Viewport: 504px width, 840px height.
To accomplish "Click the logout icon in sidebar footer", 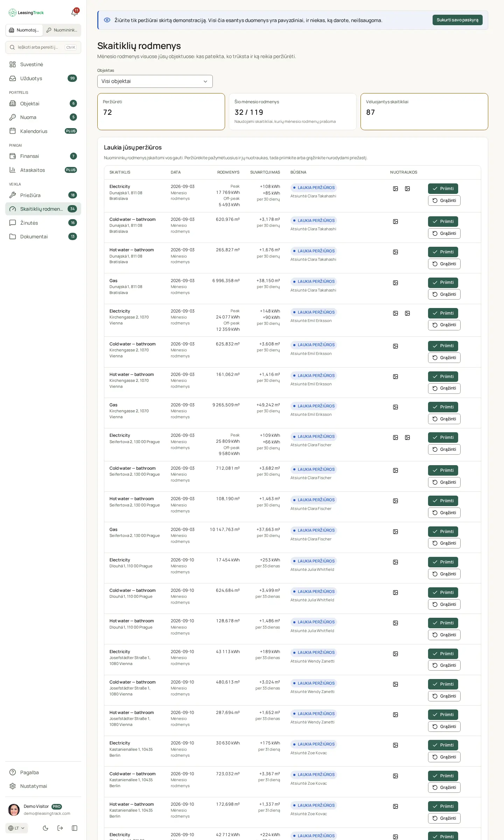I will [60, 828].
